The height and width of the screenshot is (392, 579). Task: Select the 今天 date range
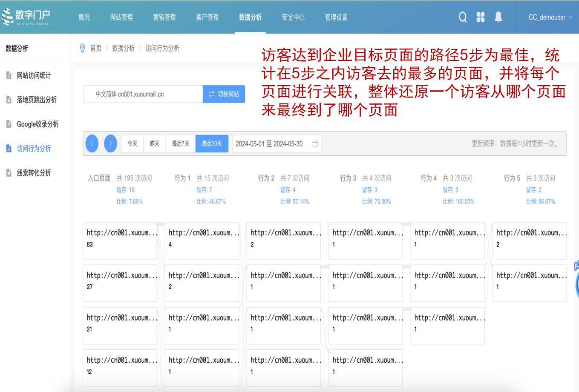(x=133, y=143)
